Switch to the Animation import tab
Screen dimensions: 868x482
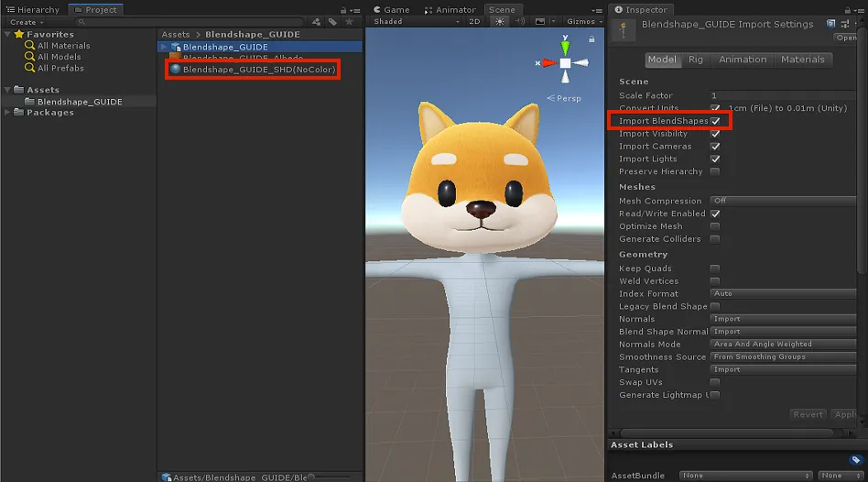pyautogui.click(x=743, y=60)
